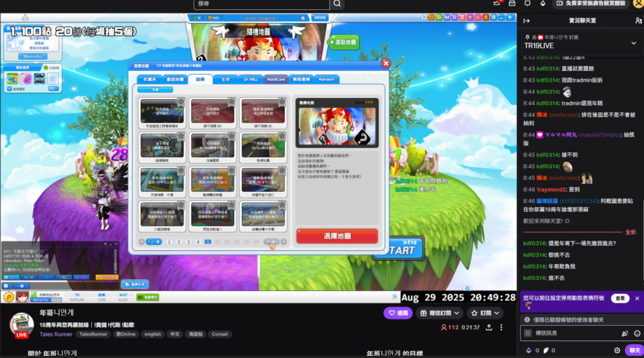Screen dimensions: 644x358
Task: Switch to the HardCore map tab
Action: pyautogui.click(x=276, y=79)
